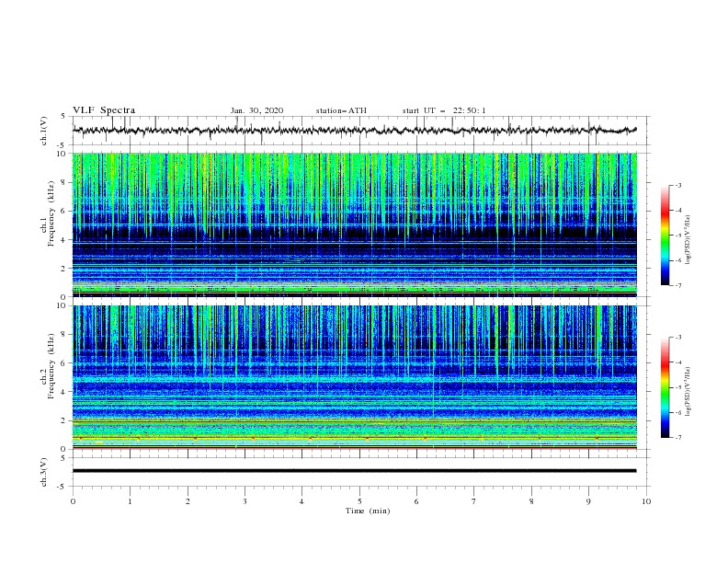The width and height of the screenshot is (728, 563).
Task: Click the "-3" tick on lower colorbar
Action: (x=678, y=338)
